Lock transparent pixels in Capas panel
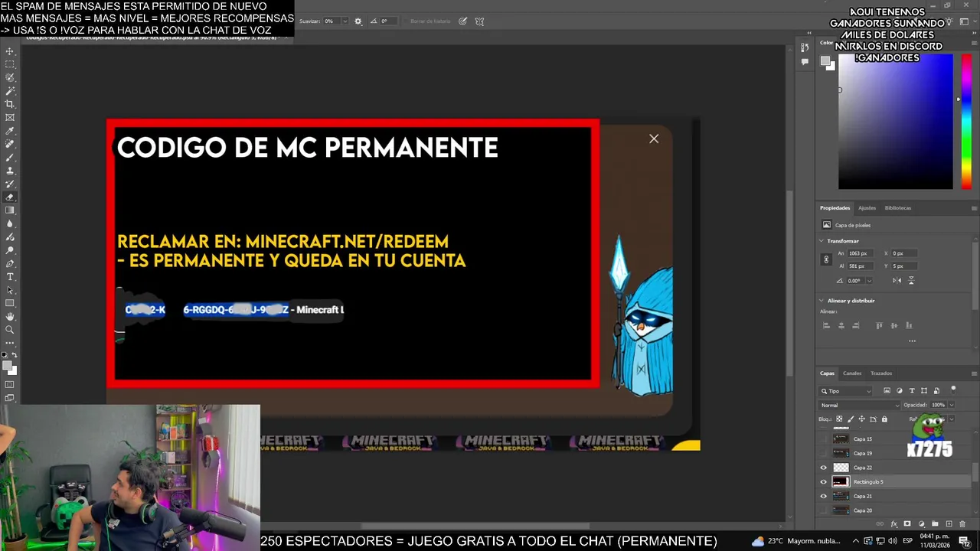 pyautogui.click(x=839, y=419)
